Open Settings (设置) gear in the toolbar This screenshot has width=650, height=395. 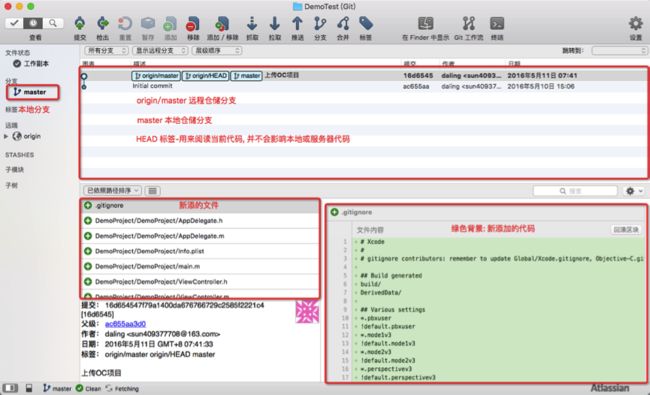coord(635,24)
